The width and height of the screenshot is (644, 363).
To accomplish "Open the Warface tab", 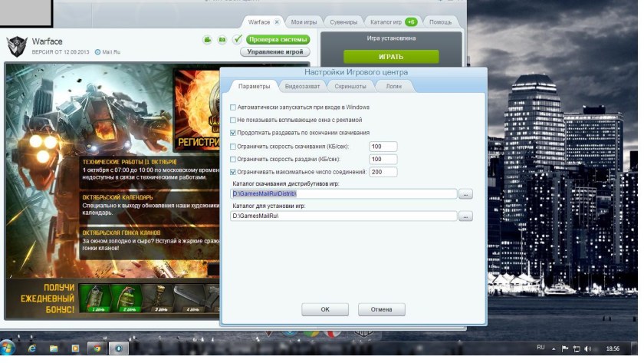I will tap(259, 21).
